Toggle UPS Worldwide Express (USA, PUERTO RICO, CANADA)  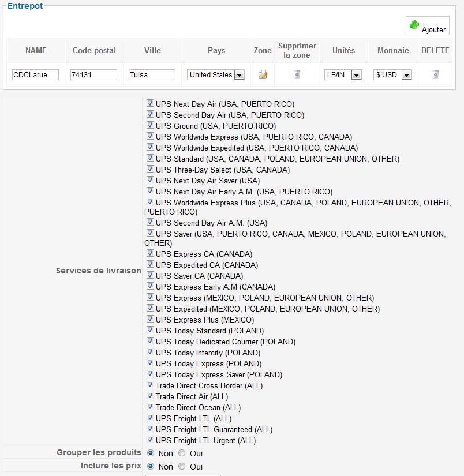click(150, 136)
